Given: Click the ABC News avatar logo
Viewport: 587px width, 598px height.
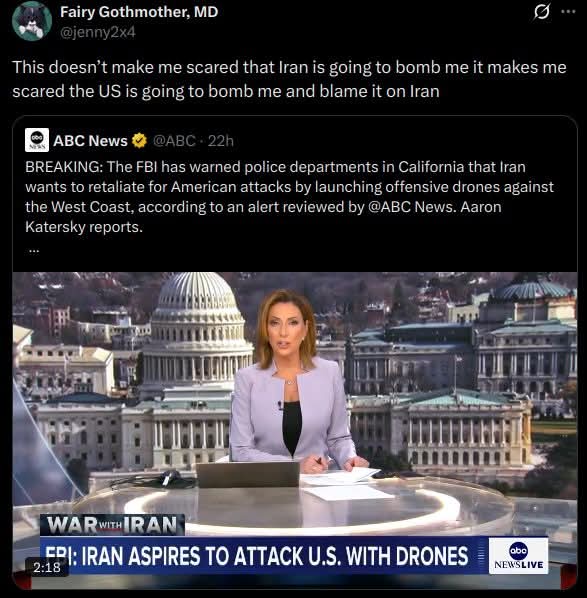Looking at the screenshot, I should (37, 140).
